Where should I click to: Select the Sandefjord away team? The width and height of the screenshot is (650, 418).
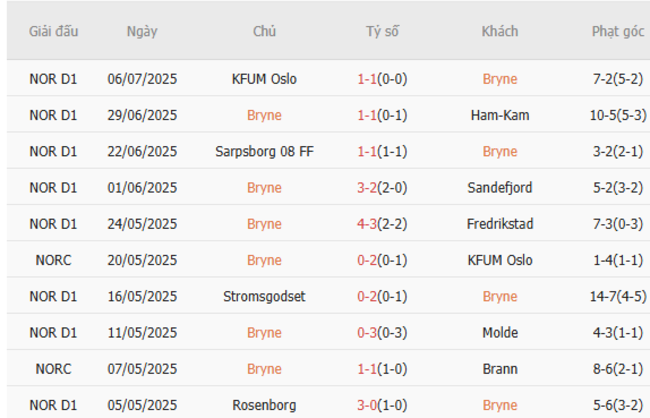(499, 187)
